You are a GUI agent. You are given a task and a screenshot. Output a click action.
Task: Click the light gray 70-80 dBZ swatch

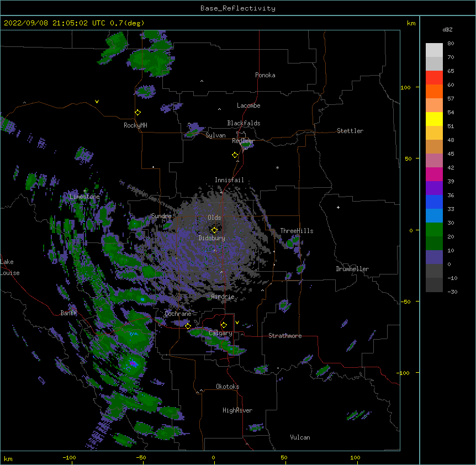click(434, 50)
